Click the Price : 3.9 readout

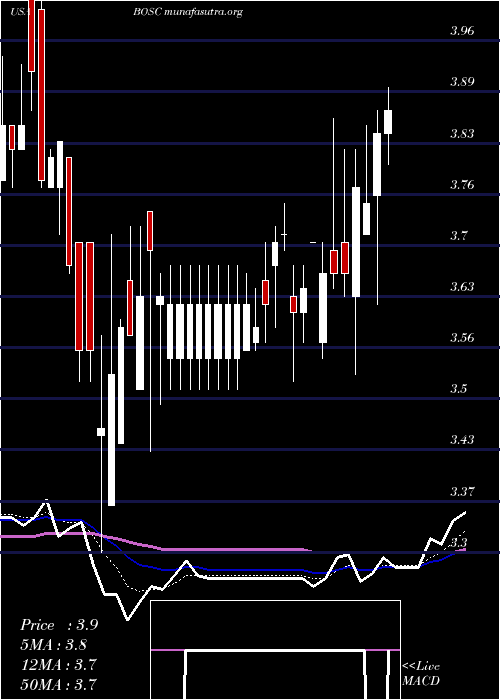pyautogui.click(x=59, y=625)
